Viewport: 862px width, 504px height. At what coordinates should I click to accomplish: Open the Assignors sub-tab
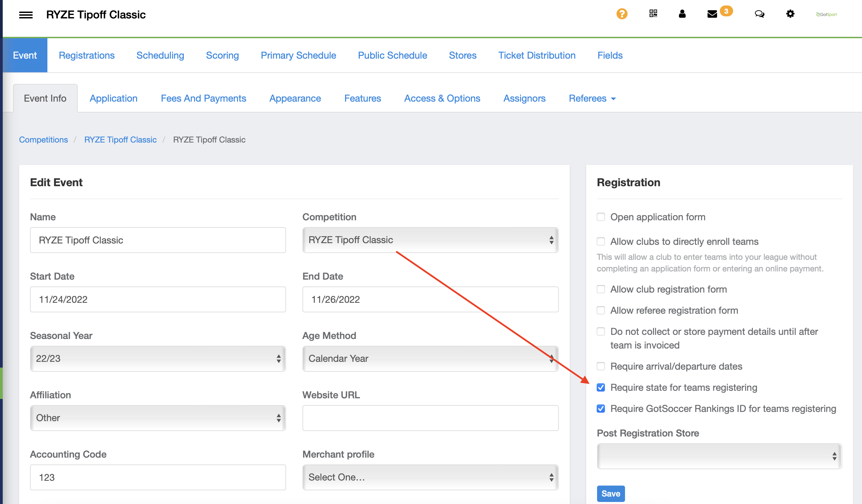(x=524, y=99)
